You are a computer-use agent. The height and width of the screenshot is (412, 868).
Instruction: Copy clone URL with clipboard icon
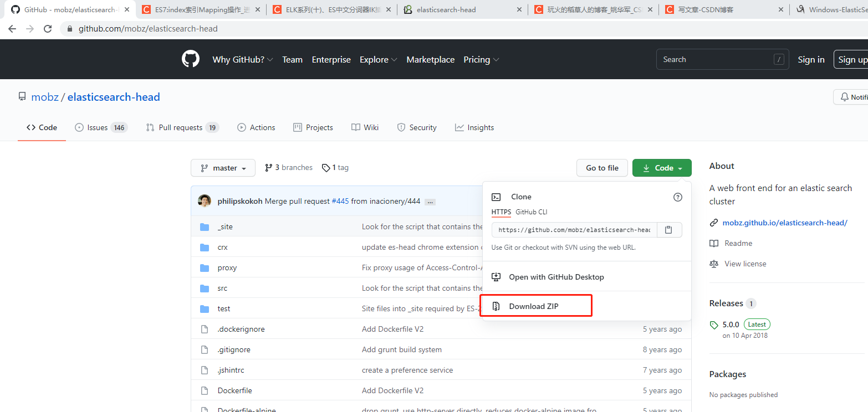(669, 230)
